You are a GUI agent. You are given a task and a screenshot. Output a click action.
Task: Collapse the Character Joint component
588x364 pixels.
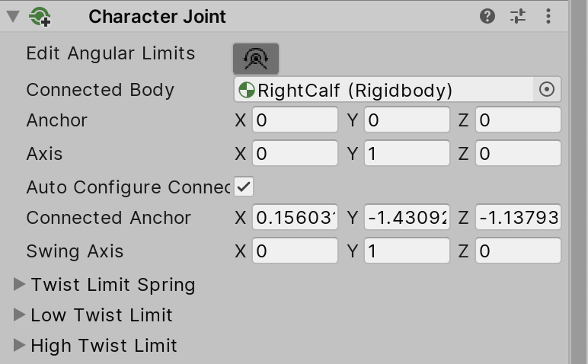[x=13, y=16]
